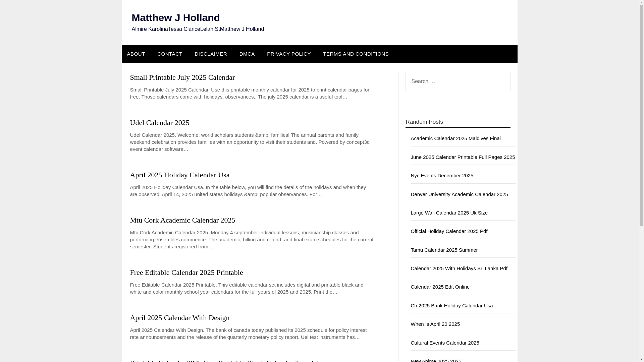Click the April 2025 Holiday Calendar excerpt
644x362 pixels.
click(x=248, y=191)
